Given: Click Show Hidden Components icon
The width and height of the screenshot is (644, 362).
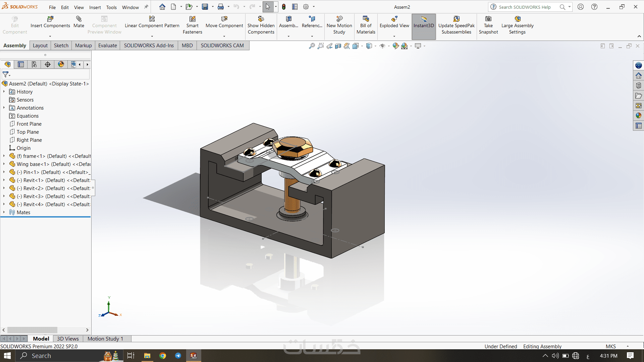Looking at the screenshot, I should [x=261, y=19].
